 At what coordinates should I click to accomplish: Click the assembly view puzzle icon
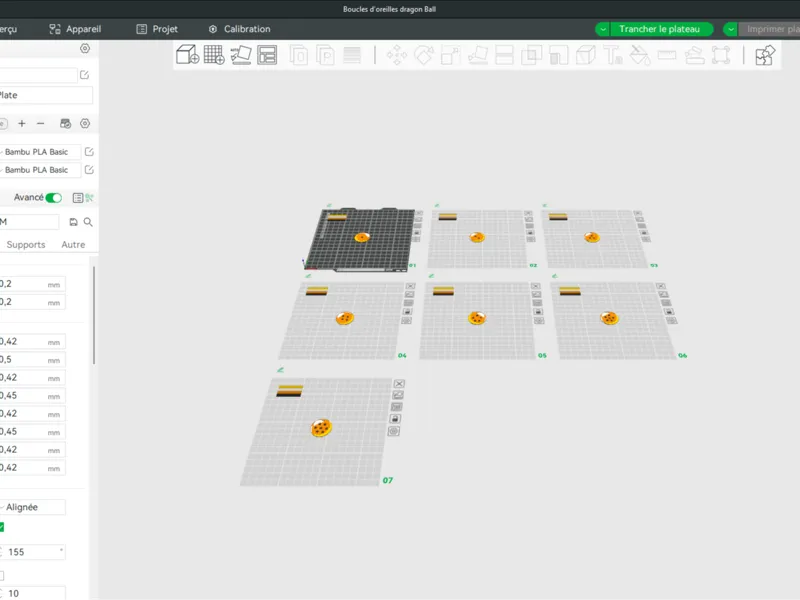[765, 55]
